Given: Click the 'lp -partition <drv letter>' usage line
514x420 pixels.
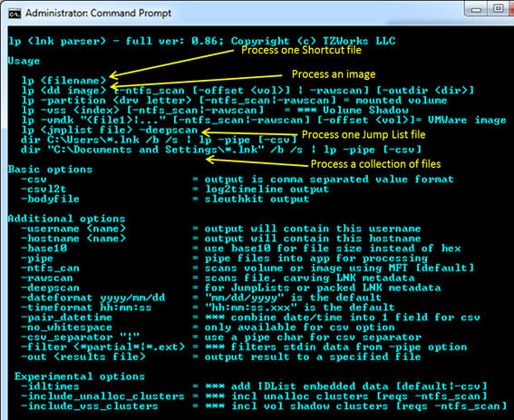Looking at the screenshot, I should click(x=234, y=101).
